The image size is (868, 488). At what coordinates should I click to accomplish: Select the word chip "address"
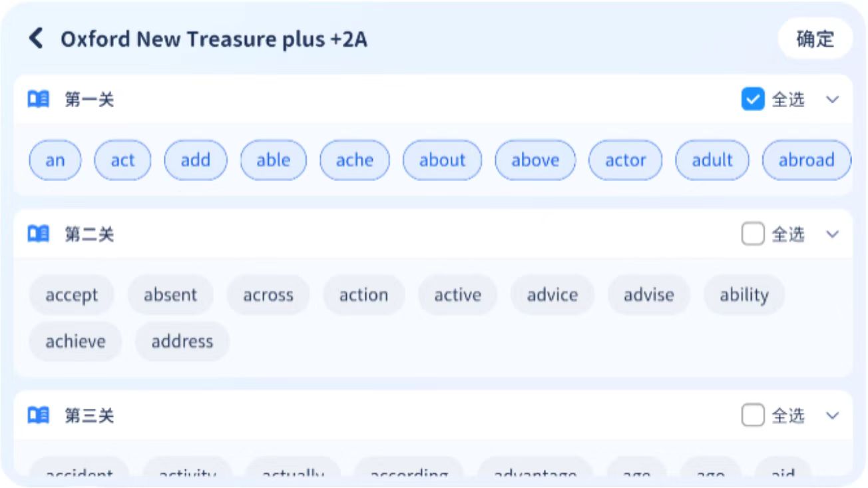pos(182,342)
